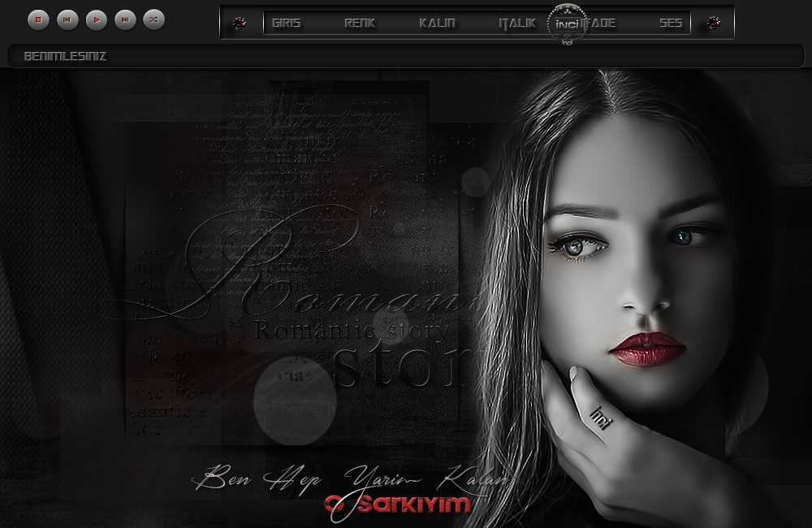Image resolution: width=812 pixels, height=528 pixels.
Task: Click the inci tattoo on the finger
Action: click(x=603, y=417)
